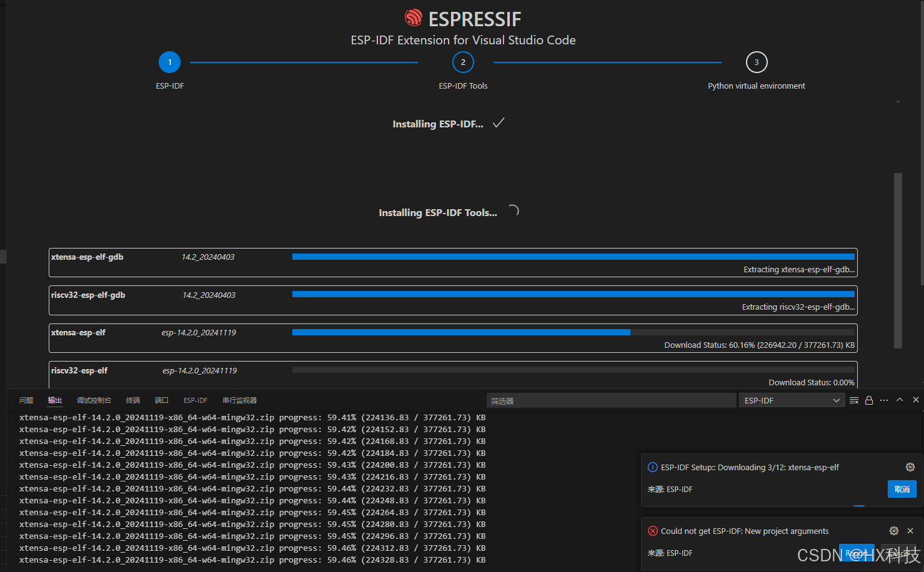924x572 pixels.
Task: Click the 取消 cancel button
Action: [902, 489]
